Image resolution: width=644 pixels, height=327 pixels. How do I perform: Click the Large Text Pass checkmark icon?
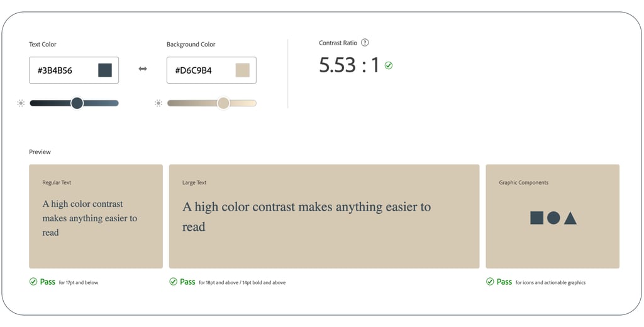174,282
